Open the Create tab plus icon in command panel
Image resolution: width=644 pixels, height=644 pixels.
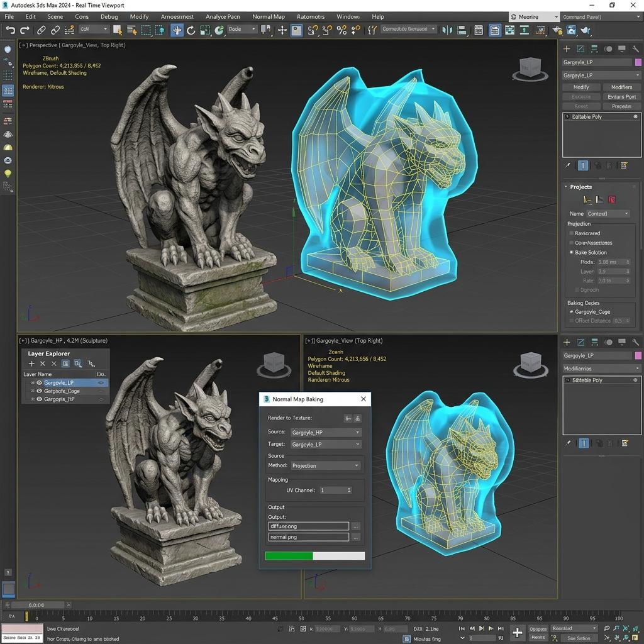(567, 49)
